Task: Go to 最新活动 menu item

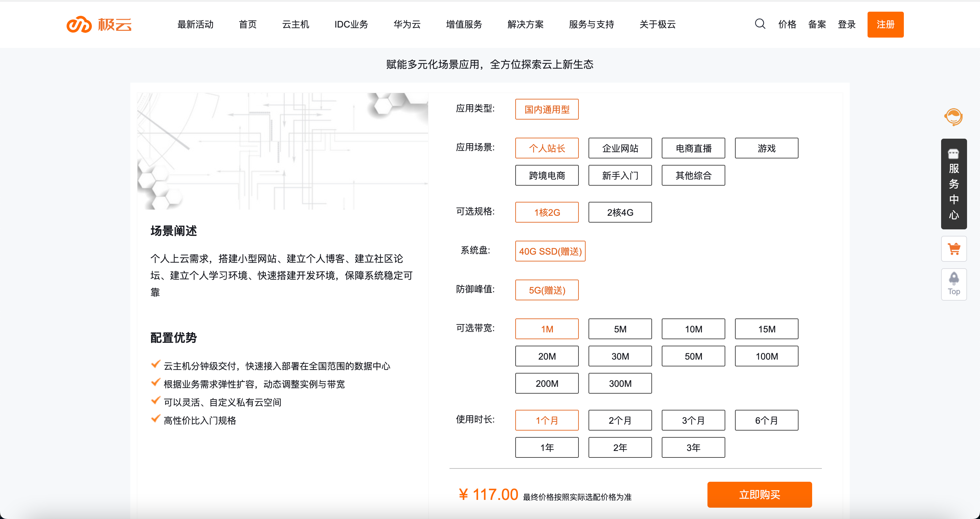Action: (195, 25)
